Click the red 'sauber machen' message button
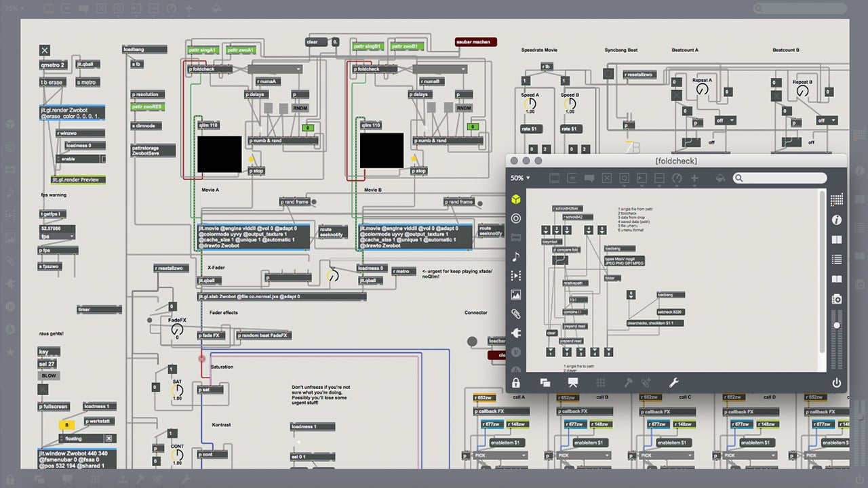Viewport: 868px width, 488px height. click(475, 42)
